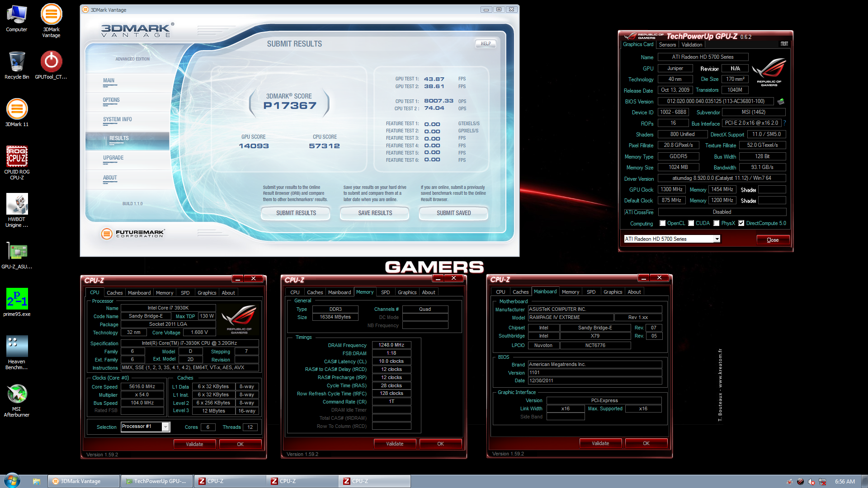This screenshot has height=488, width=868.
Task: Open About tab in left CPU-Z window
Action: tap(228, 293)
